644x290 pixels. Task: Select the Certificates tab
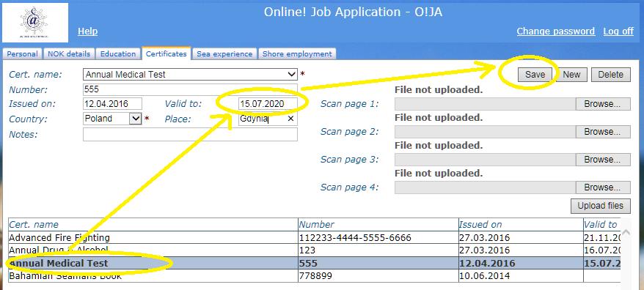167,53
